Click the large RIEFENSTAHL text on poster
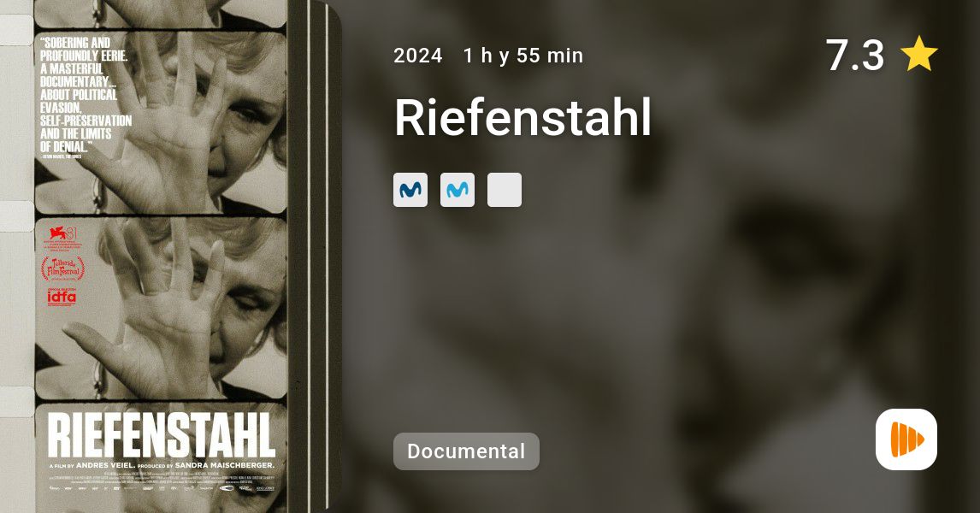This screenshot has height=513, width=980. pos(162,435)
